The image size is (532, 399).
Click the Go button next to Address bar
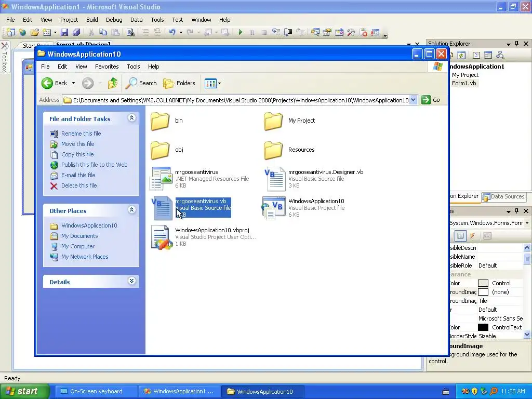pos(431,100)
